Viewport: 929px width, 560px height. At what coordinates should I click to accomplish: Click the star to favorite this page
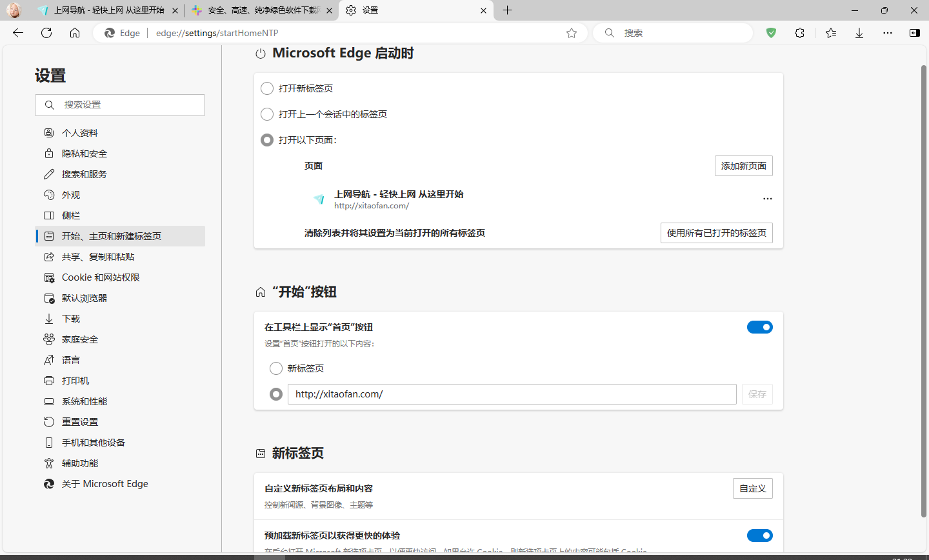(571, 32)
